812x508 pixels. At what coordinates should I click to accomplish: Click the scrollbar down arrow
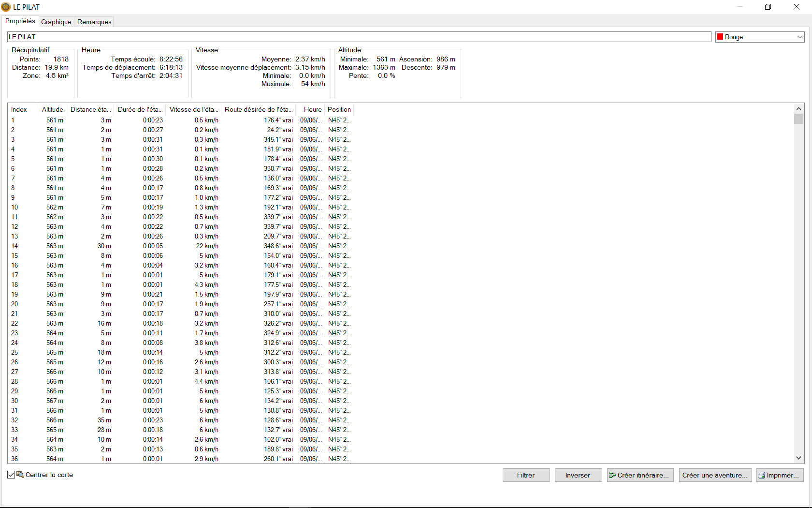coord(798,458)
